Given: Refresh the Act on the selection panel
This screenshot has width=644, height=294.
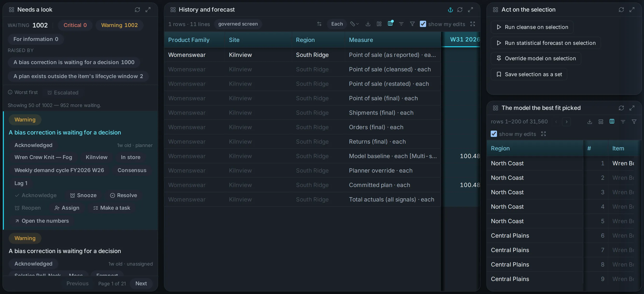Looking at the screenshot, I should (621, 10).
